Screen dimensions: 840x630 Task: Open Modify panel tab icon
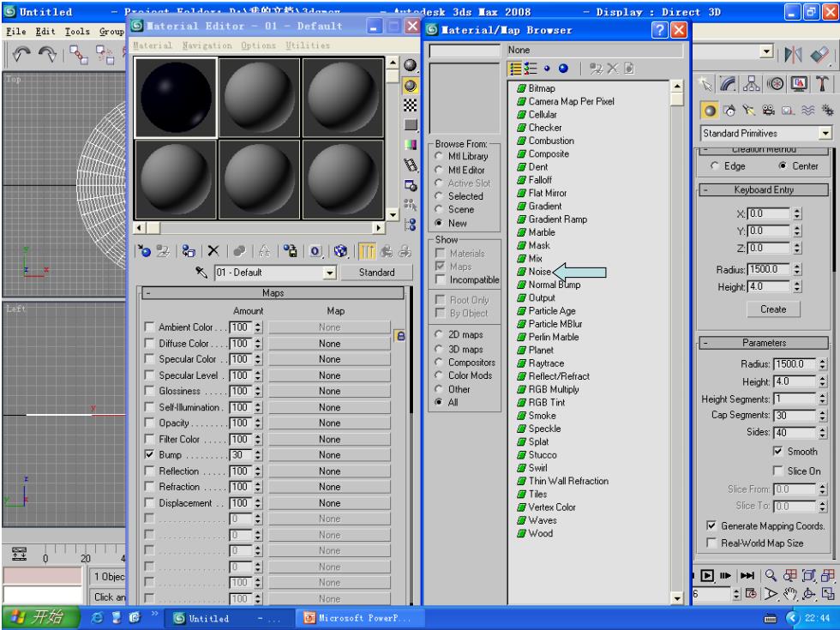(728, 84)
